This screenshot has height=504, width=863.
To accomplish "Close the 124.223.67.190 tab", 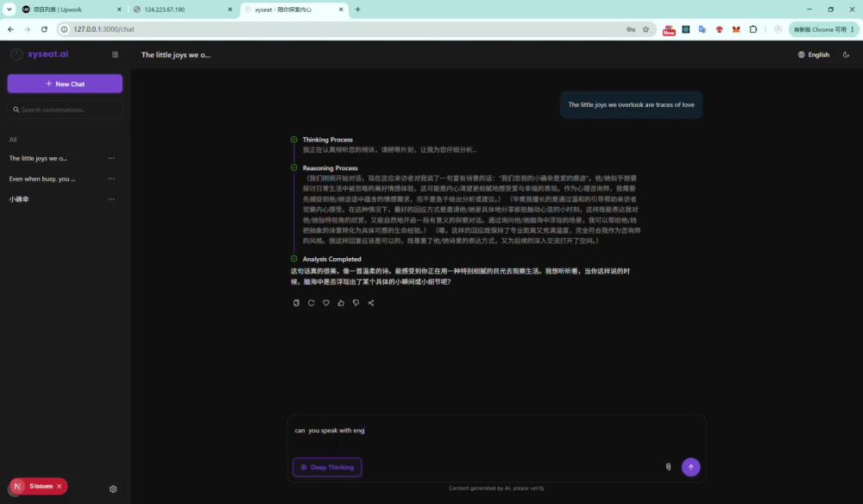I will (230, 9).
